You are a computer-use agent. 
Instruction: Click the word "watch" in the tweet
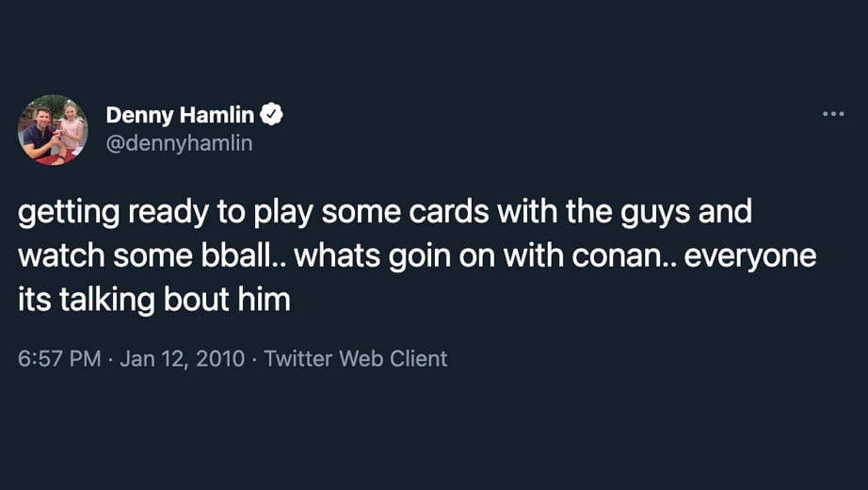point(58,255)
